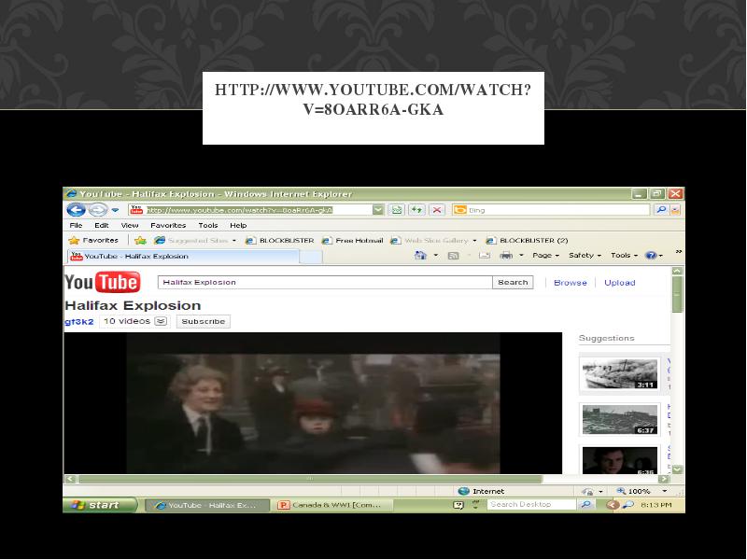The image size is (747, 560).
Task: Open the File menu
Action: tap(76, 225)
